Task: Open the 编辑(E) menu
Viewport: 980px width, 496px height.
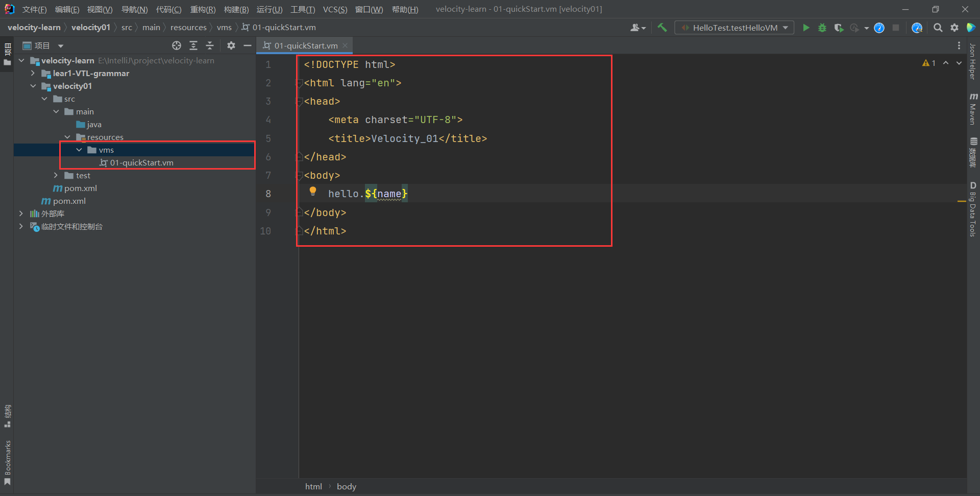Action: pyautogui.click(x=67, y=9)
